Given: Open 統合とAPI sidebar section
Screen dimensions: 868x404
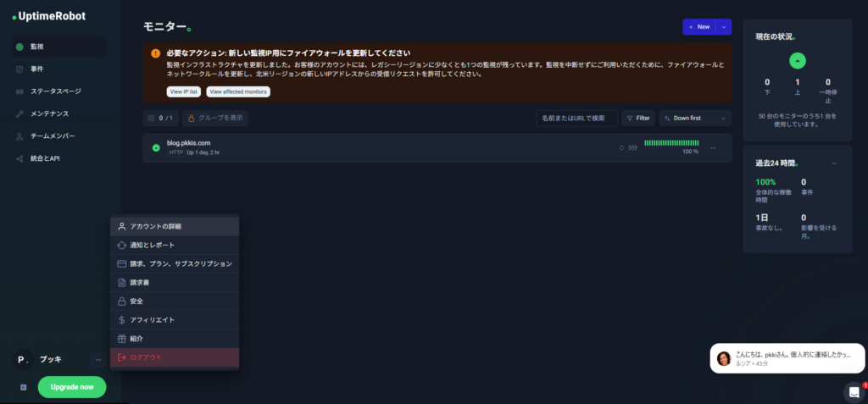Looking at the screenshot, I should coord(59,158).
